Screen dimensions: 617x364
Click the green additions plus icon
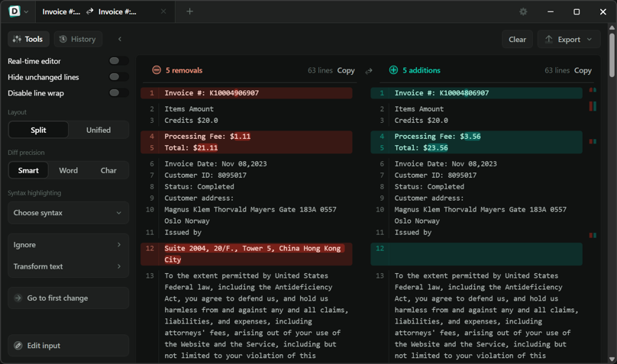(393, 70)
